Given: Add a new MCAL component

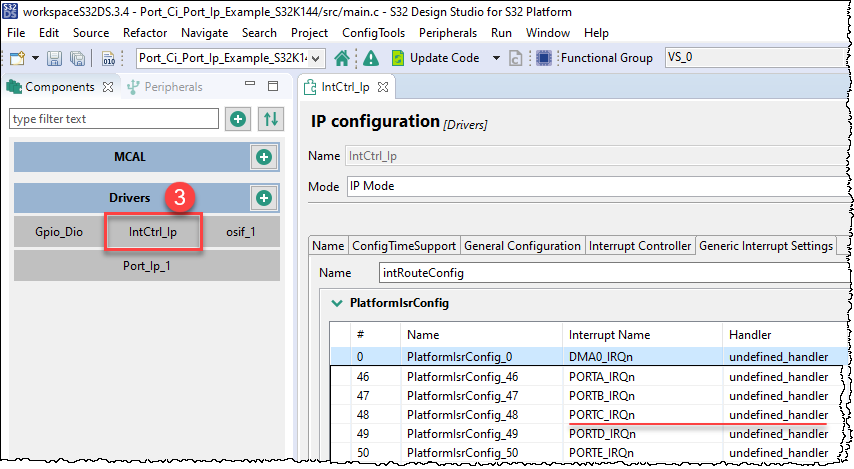Looking at the screenshot, I should click(264, 157).
